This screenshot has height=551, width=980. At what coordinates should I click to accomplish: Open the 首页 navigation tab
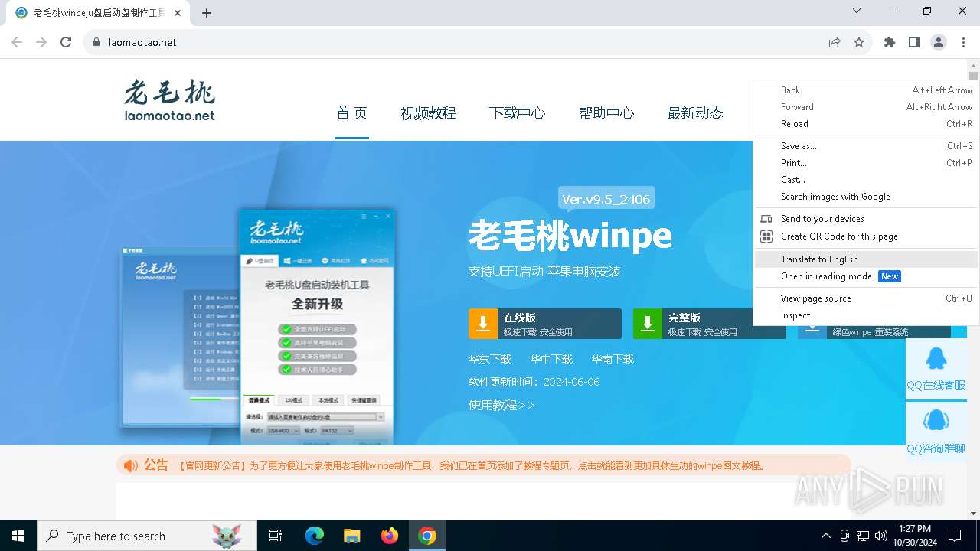click(x=351, y=113)
